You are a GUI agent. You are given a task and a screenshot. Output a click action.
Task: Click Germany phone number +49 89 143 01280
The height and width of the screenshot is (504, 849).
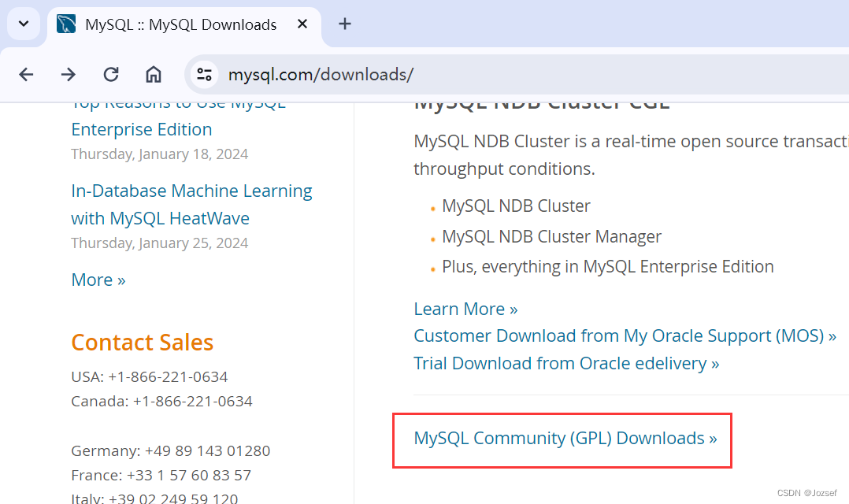[x=207, y=451]
